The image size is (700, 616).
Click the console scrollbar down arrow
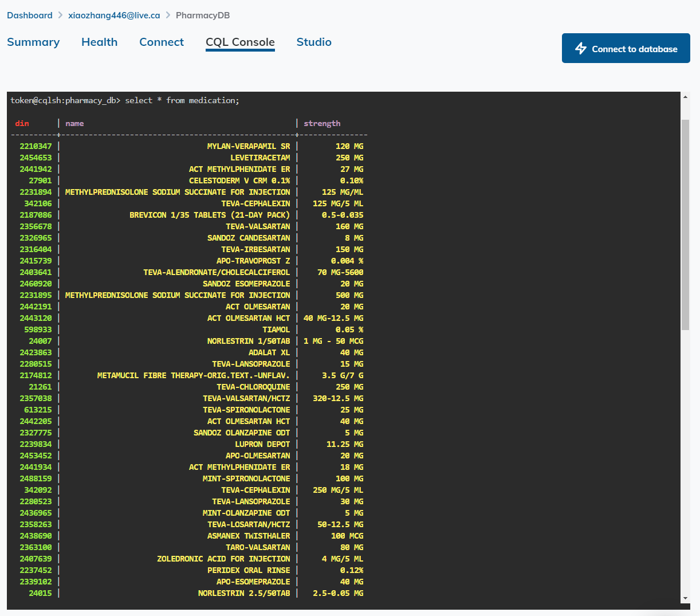point(685,598)
